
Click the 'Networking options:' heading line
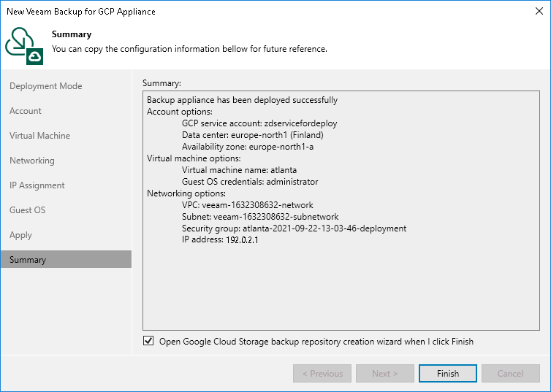pyautogui.click(x=186, y=193)
